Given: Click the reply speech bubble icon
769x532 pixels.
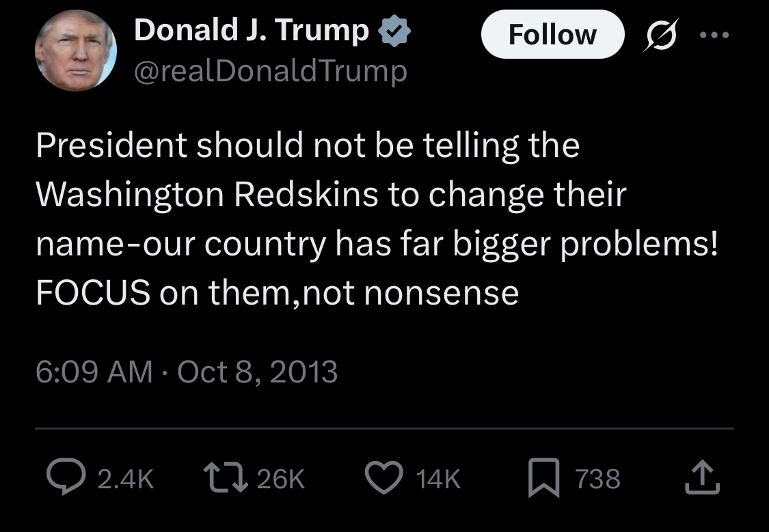Looking at the screenshot, I should [66, 477].
